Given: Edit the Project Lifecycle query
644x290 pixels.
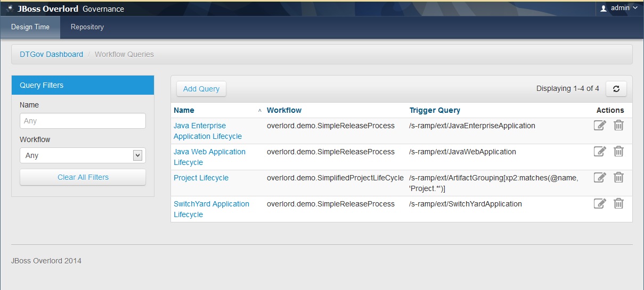Looking at the screenshot, I should (600, 178).
